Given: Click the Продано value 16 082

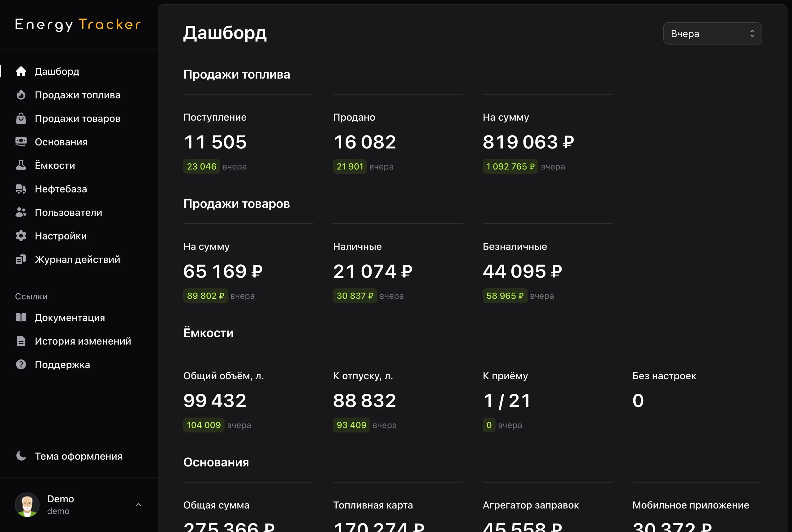Looking at the screenshot, I should tap(365, 142).
